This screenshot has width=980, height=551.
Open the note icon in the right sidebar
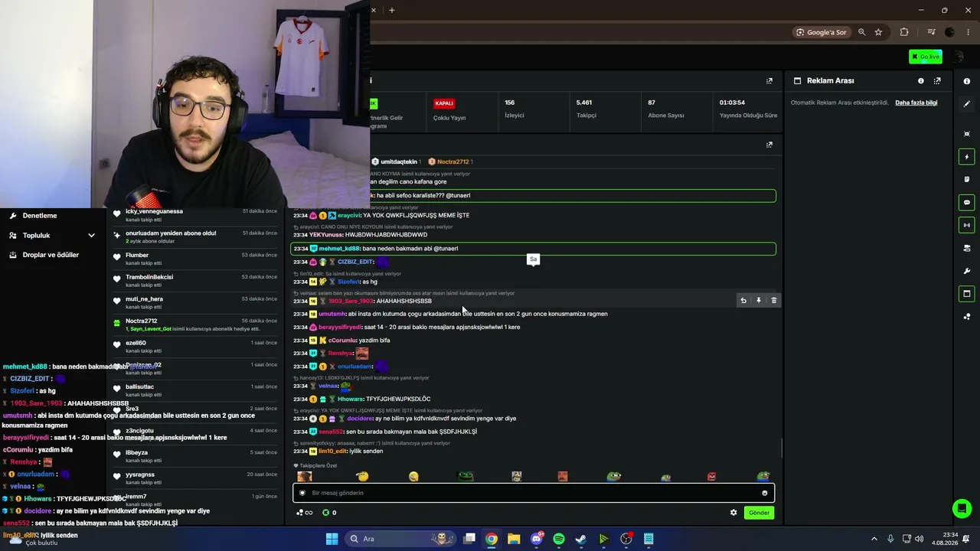pos(966,180)
